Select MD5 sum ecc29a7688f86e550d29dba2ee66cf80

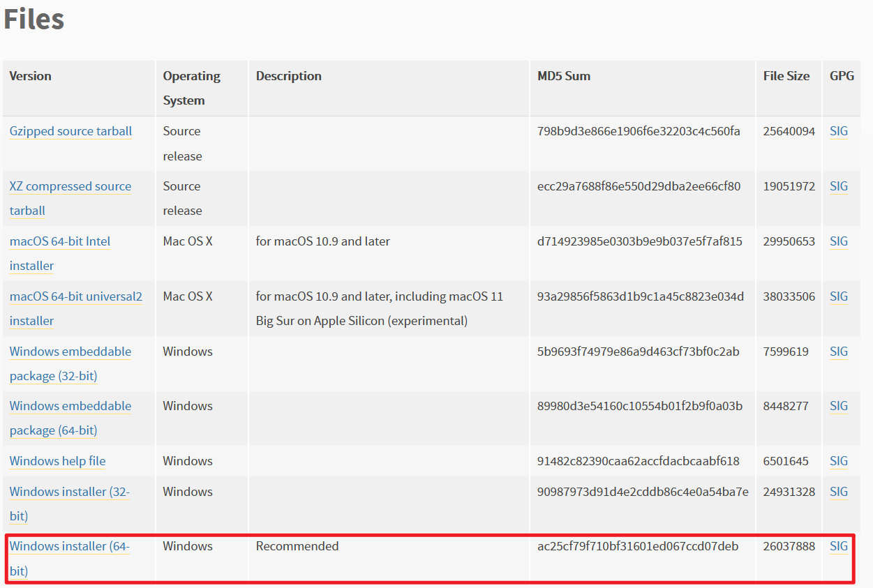639,186
